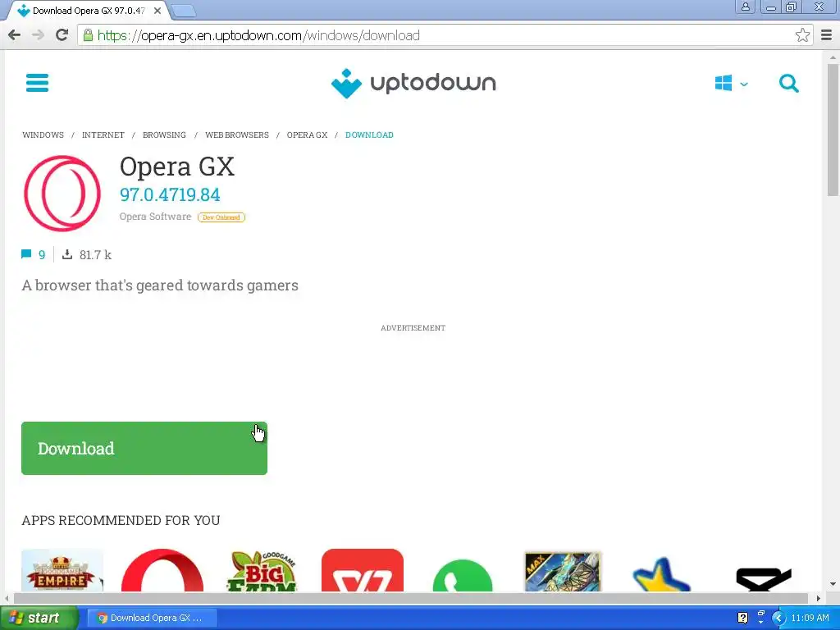
Task: Go to INTERNET breadcrumb
Action: (x=103, y=135)
